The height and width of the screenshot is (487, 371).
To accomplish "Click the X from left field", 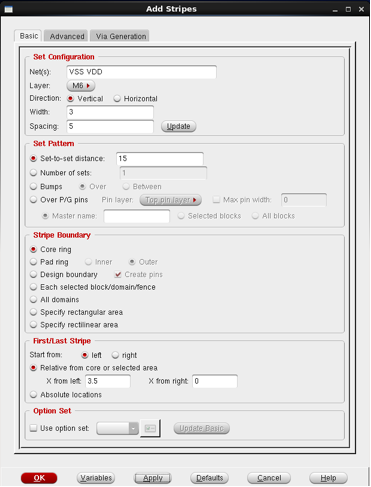I will pyautogui.click(x=108, y=381).
